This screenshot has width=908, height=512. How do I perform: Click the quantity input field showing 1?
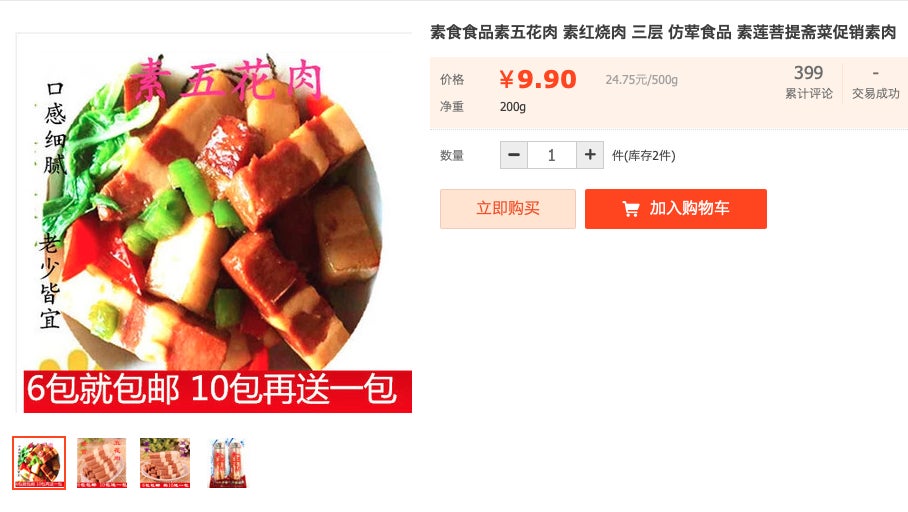[551, 155]
